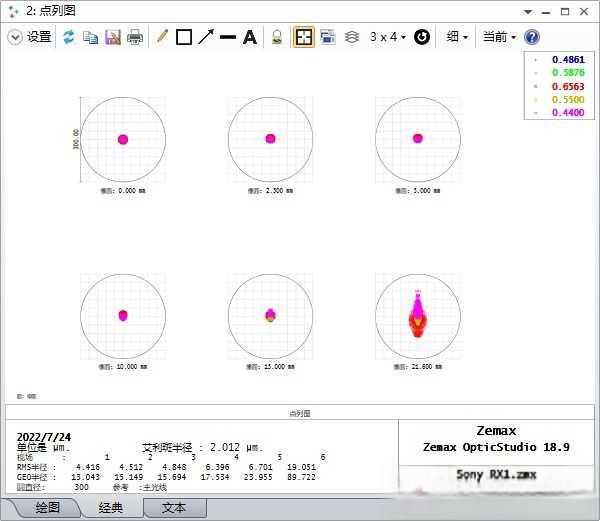Click the copy window icon
The height and width of the screenshot is (521, 600).
coord(91,37)
